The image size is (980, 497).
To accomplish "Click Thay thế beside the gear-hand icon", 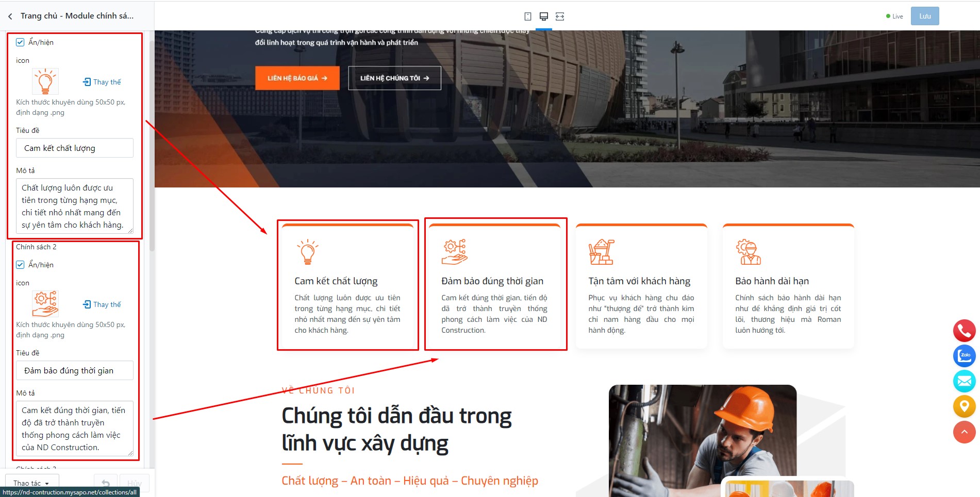I will pos(102,304).
